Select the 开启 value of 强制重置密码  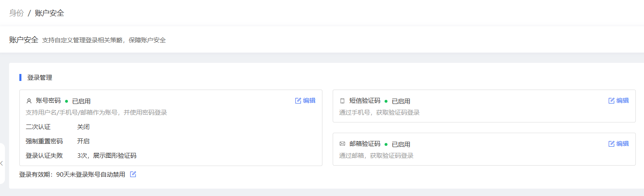83,141
